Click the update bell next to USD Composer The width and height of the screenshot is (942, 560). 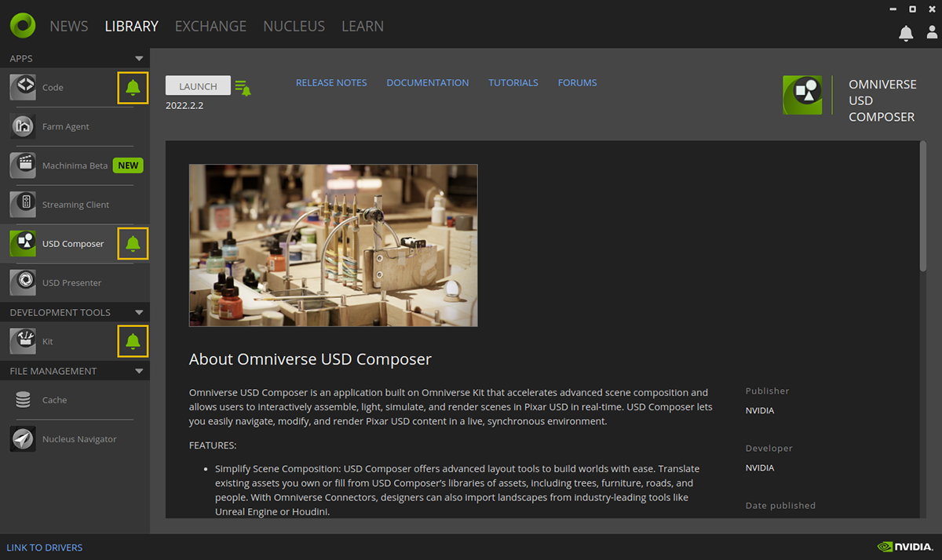[133, 243]
